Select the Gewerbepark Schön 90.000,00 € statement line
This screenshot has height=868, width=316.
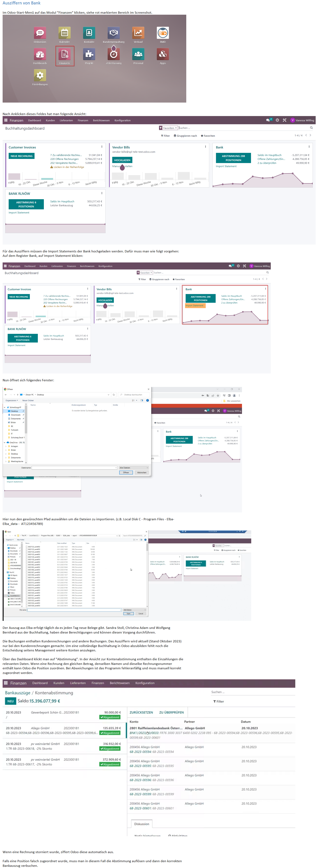click(x=63, y=715)
